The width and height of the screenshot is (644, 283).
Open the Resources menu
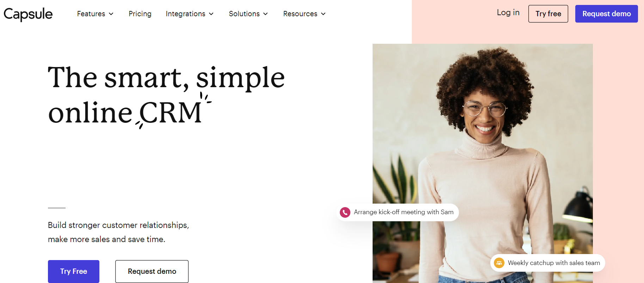[x=305, y=14]
